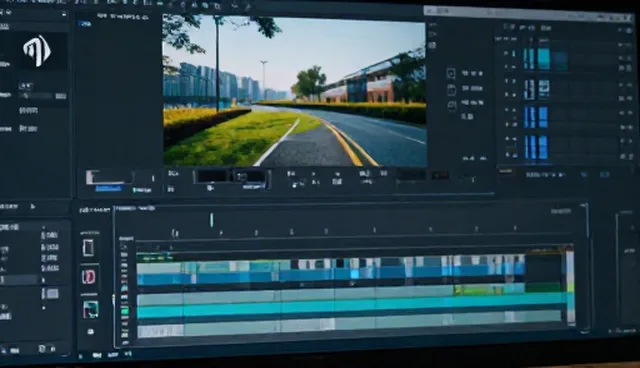Click the blue highlighted label under the control bar thumbnail

pos(109,188)
